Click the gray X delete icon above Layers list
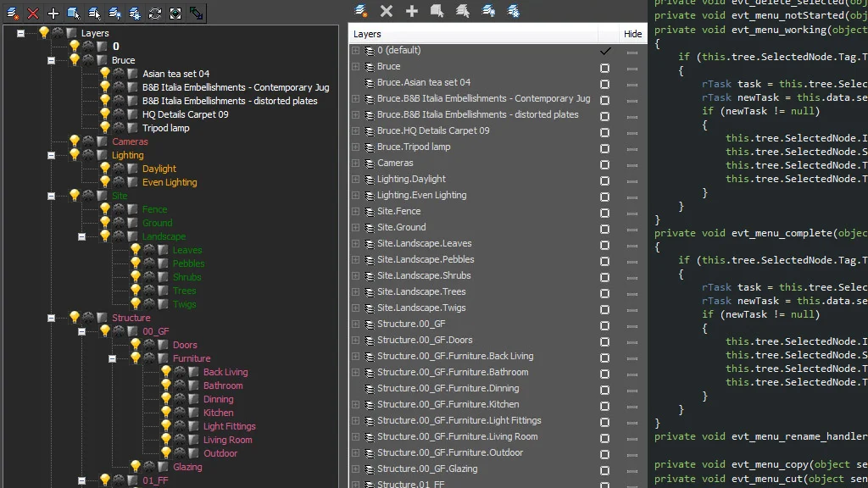868x488 pixels. pyautogui.click(x=387, y=10)
